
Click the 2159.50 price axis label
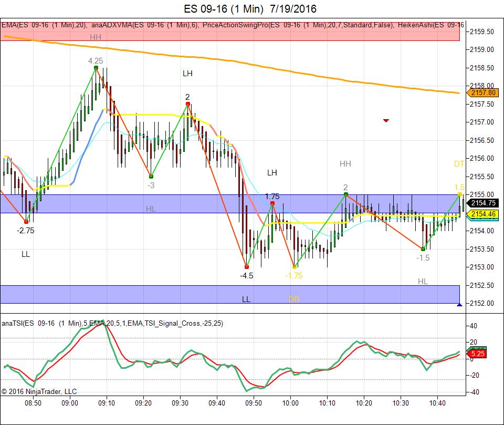coord(482,32)
